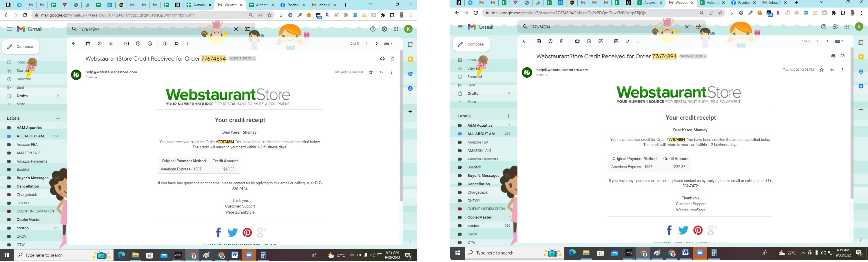Open the Pinterest link in the right email

[698, 230]
